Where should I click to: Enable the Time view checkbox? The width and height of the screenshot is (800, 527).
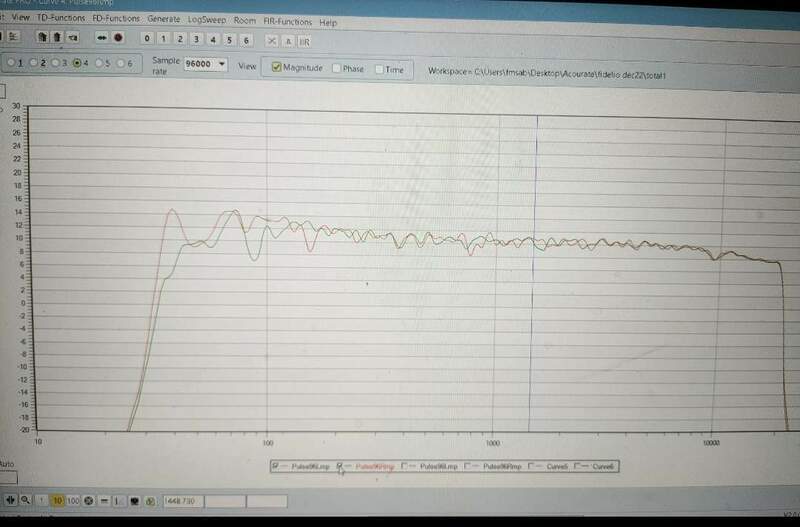click(x=379, y=69)
